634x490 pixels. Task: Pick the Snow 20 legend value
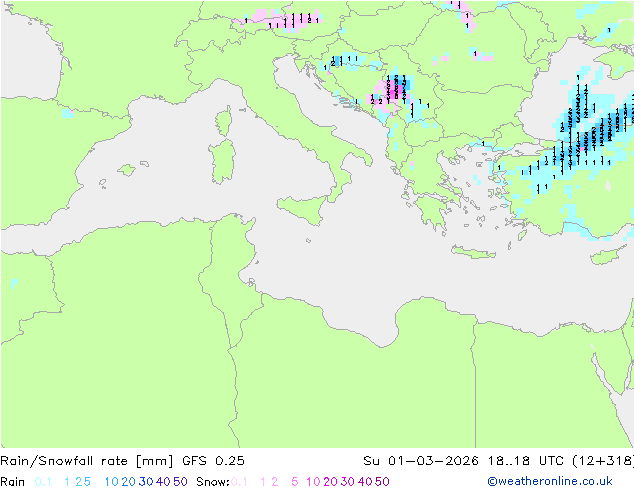(330, 482)
